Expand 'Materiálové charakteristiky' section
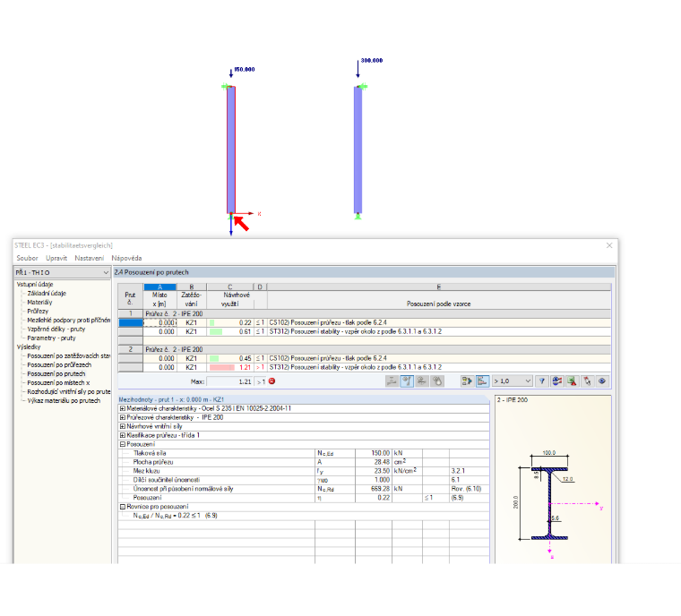This screenshot has height=616, width=681. pos(123,408)
